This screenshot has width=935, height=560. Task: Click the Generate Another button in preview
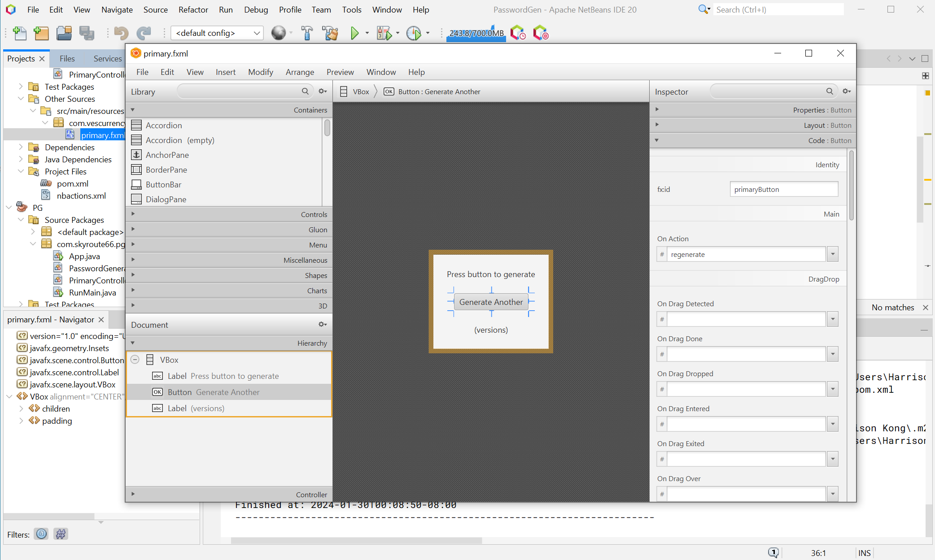[x=491, y=302]
